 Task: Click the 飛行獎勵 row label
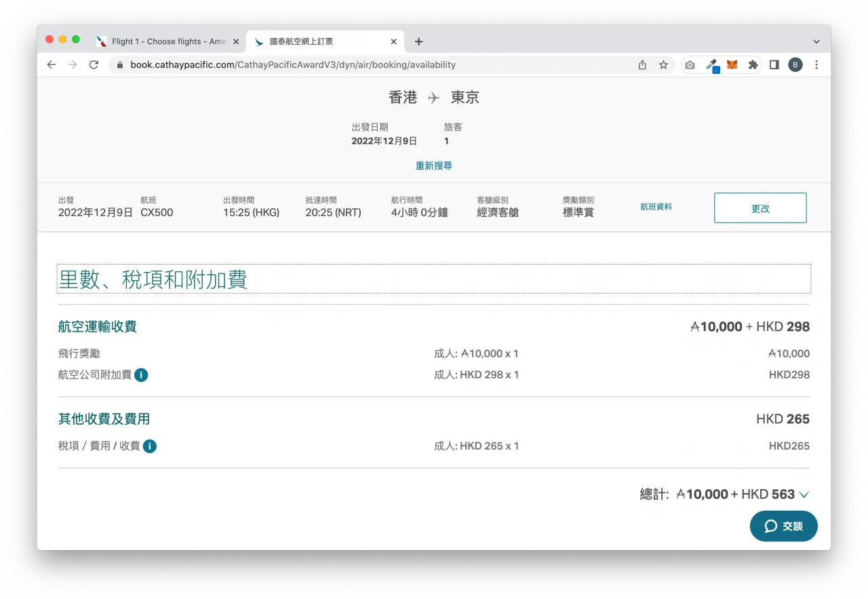pos(79,353)
